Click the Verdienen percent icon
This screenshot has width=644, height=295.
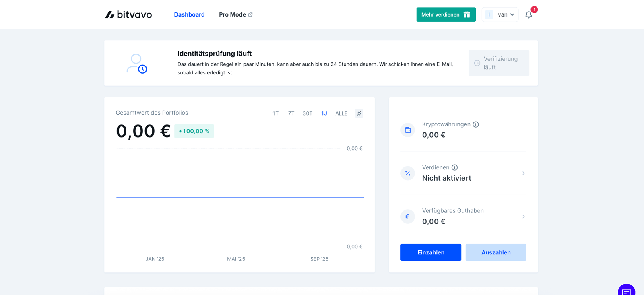(x=408, y=173)
